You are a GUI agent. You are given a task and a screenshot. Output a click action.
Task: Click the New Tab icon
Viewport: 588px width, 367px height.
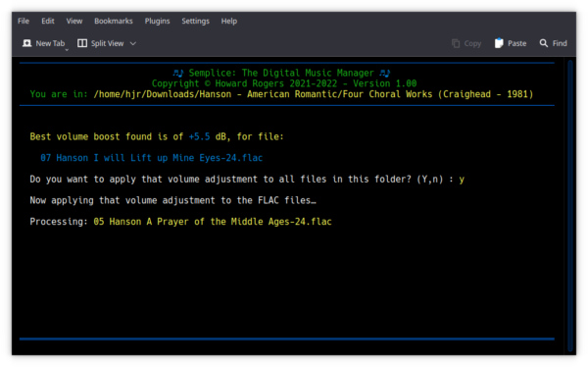[27, 43]
